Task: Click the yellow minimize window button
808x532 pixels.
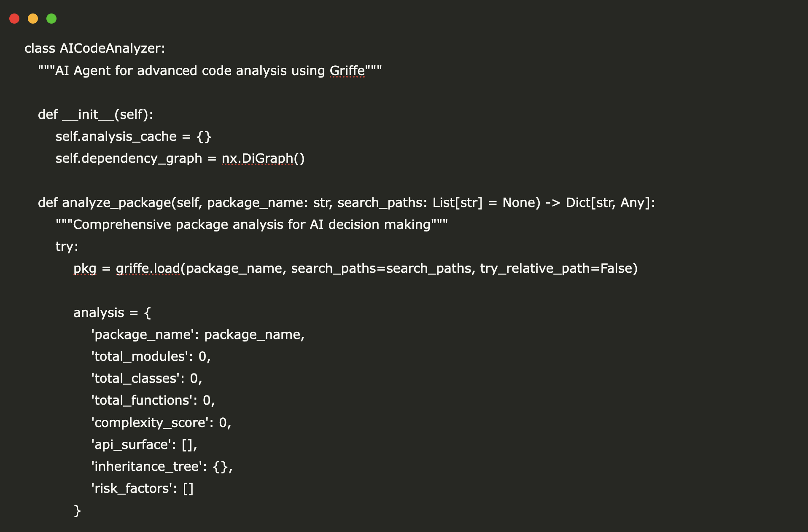Action: pyautogui.click(x=33, y=19)
